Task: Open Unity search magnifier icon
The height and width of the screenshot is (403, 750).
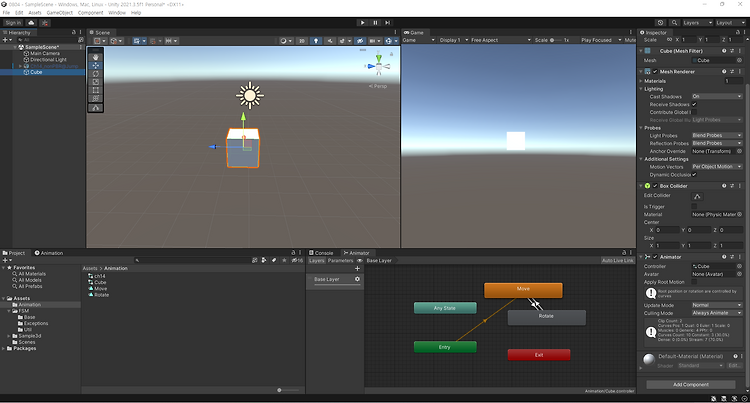Action: 674,22
